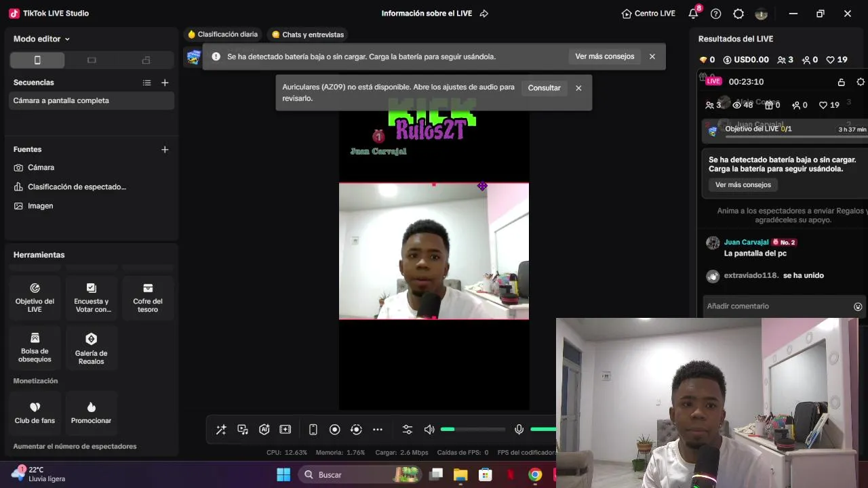The width and height of the screenshot is (868, 488).
Task: Open the LIVE panel settings gear
Action: pos(861,82)
